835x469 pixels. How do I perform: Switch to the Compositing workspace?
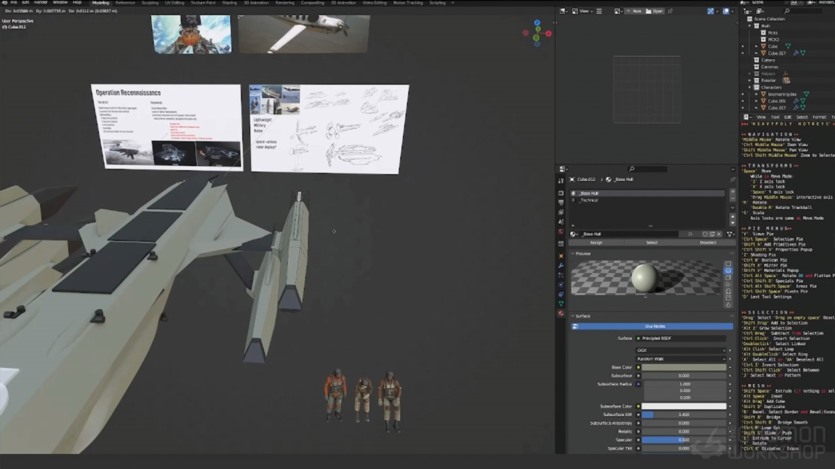[312, 3]
